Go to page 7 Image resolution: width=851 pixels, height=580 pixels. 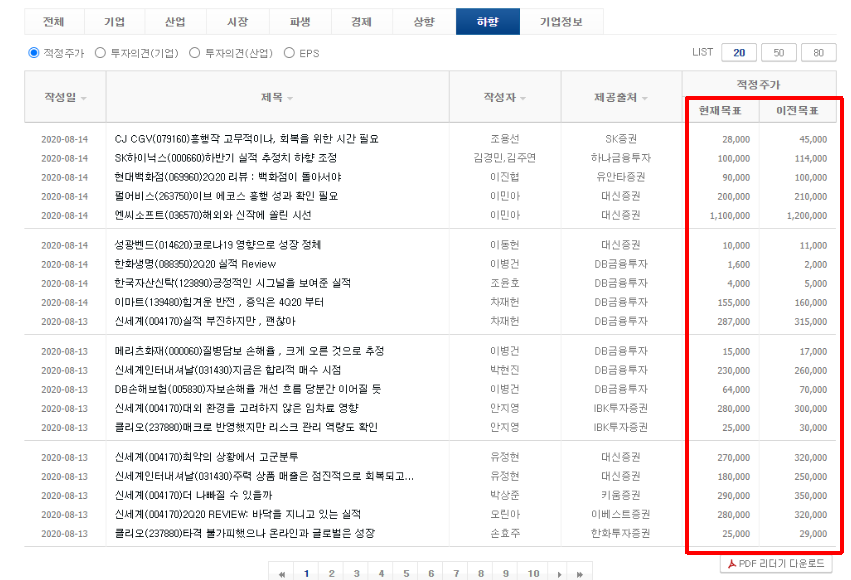tap(456, 573)
